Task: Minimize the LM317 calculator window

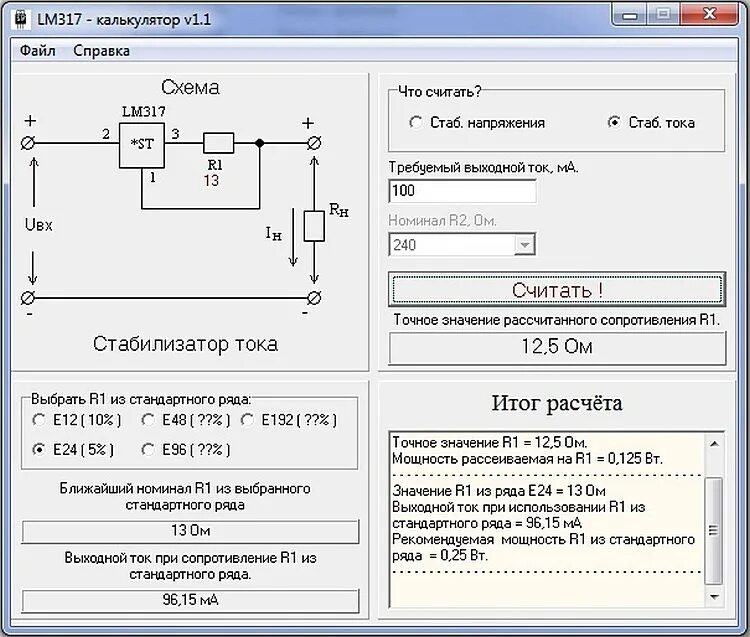Action: click(x=629, y=15)
